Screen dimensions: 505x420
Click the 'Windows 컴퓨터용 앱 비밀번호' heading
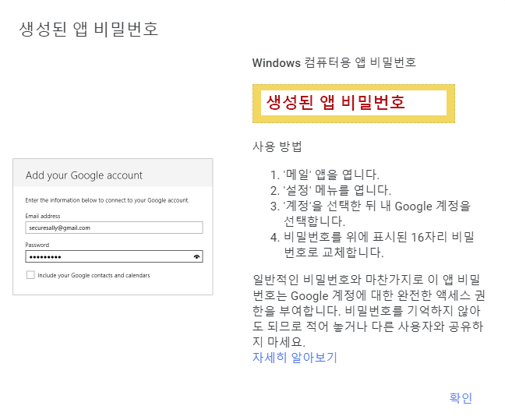coord(334,62)
